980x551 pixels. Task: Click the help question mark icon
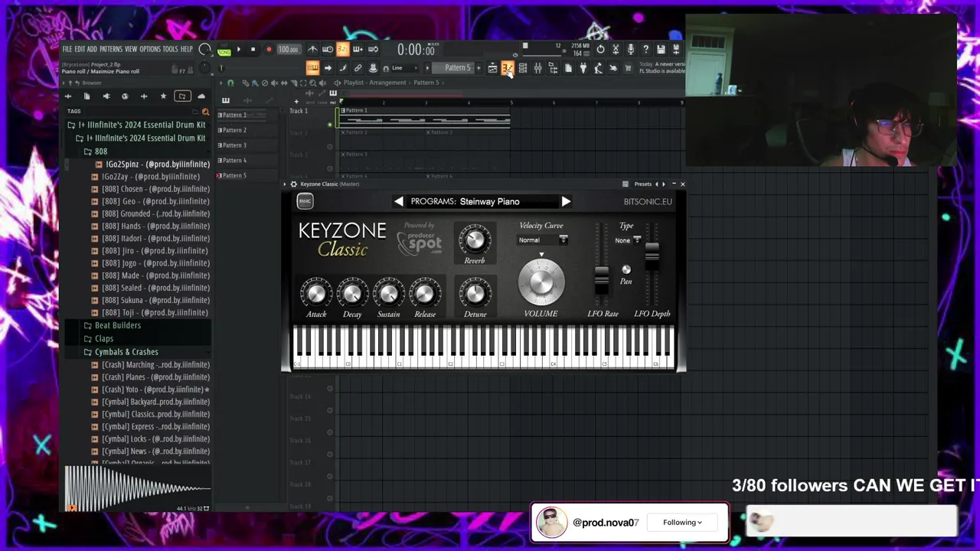click(645, 50)
